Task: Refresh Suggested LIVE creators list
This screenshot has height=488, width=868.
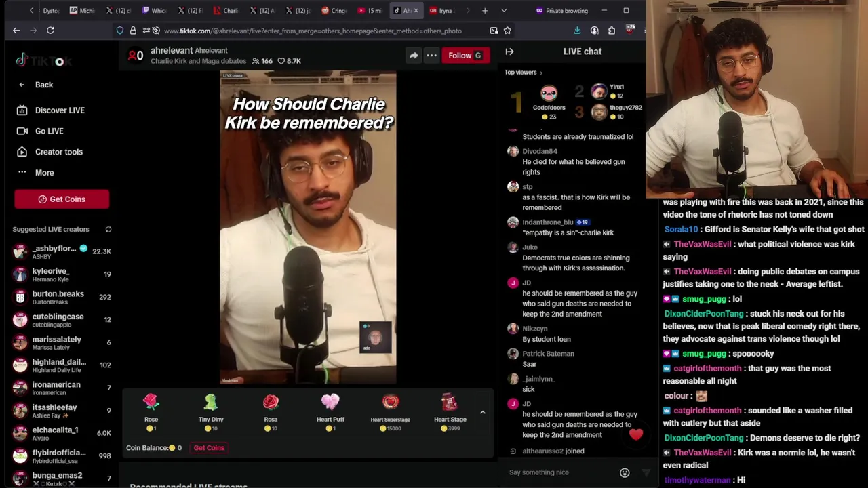Action: [x=108, y=230]
